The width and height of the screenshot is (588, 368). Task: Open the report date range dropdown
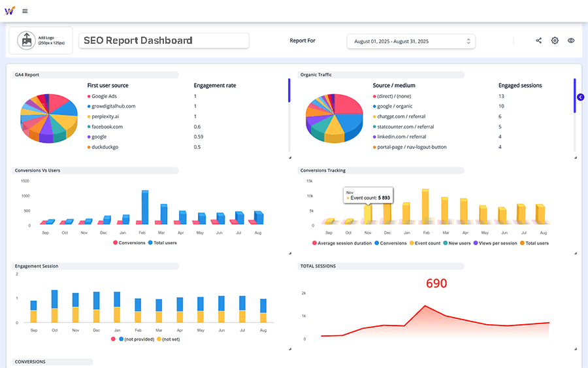tap(411, 41)
